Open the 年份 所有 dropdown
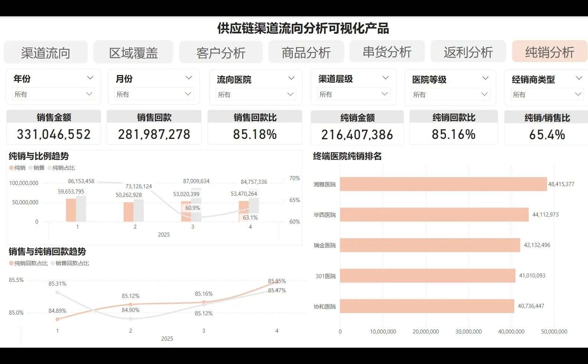 tap(54, 94)
